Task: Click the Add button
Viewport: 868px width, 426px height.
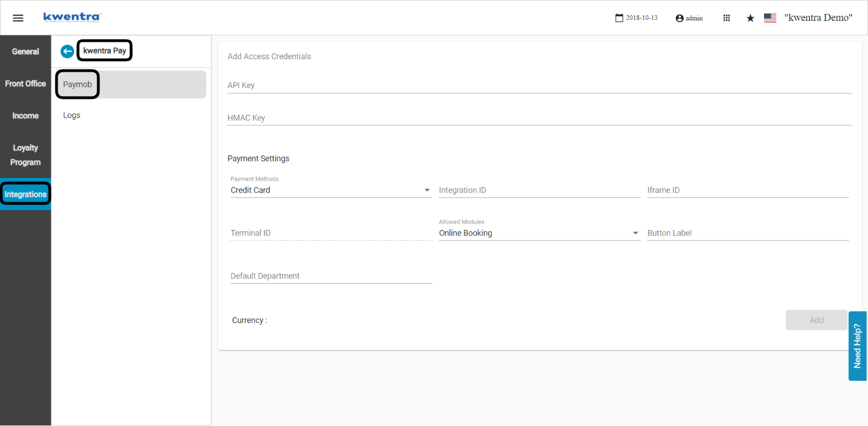Action: (x=817, y=320)
